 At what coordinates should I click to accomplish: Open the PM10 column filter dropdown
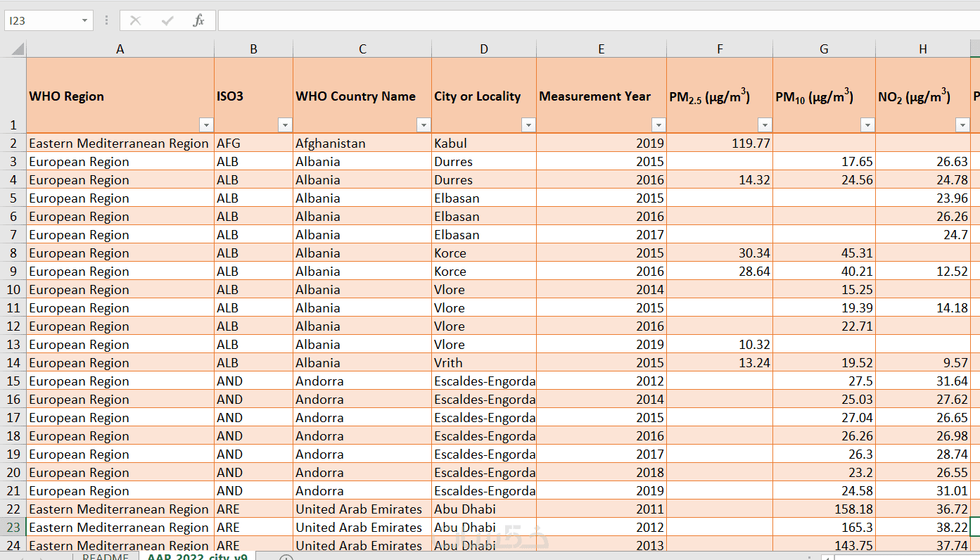867,125
